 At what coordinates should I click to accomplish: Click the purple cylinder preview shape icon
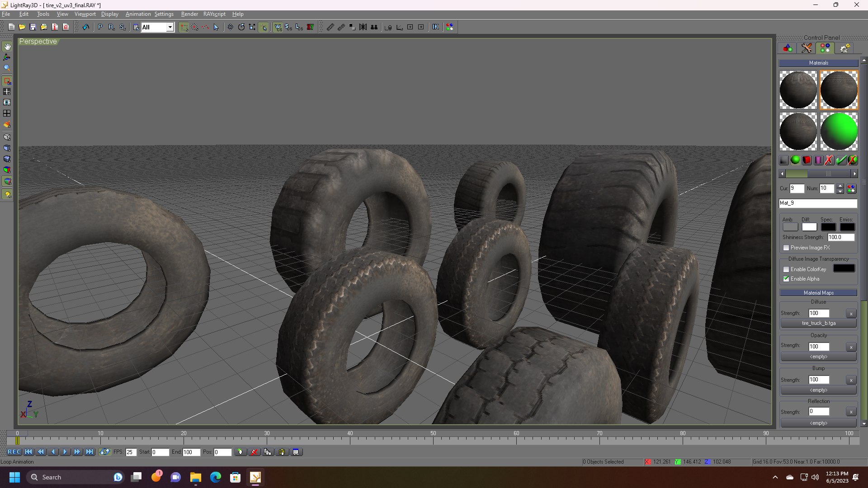(x=818, y=160)
